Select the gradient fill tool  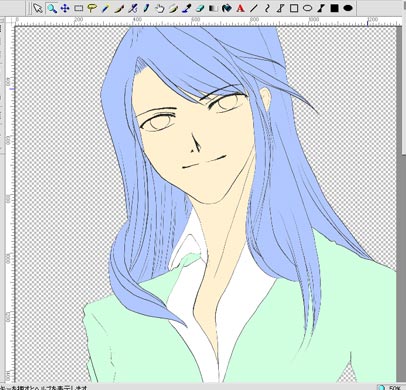pyautogui.click(x=213, y=8)
